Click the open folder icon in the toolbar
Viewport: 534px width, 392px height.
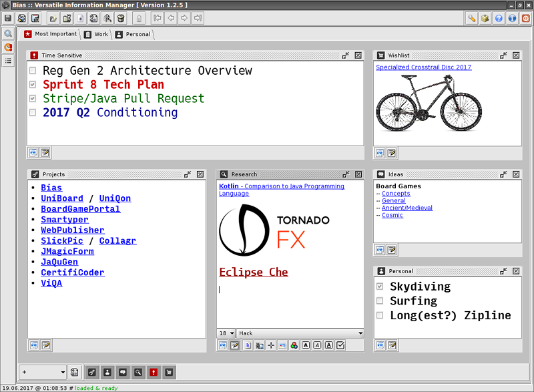click(x=53, y=18)
